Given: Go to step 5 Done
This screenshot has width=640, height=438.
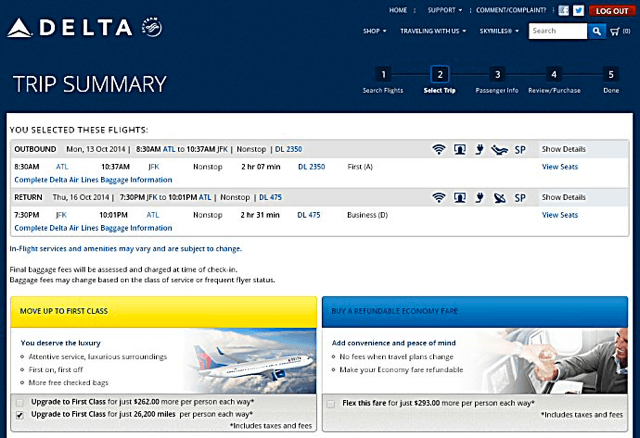Looking at the screenshot, I should point(611,80).
